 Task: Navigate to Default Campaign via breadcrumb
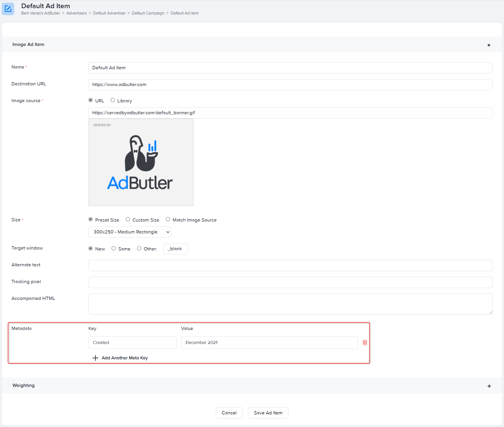pyautogui.click(x=148, y=13)
